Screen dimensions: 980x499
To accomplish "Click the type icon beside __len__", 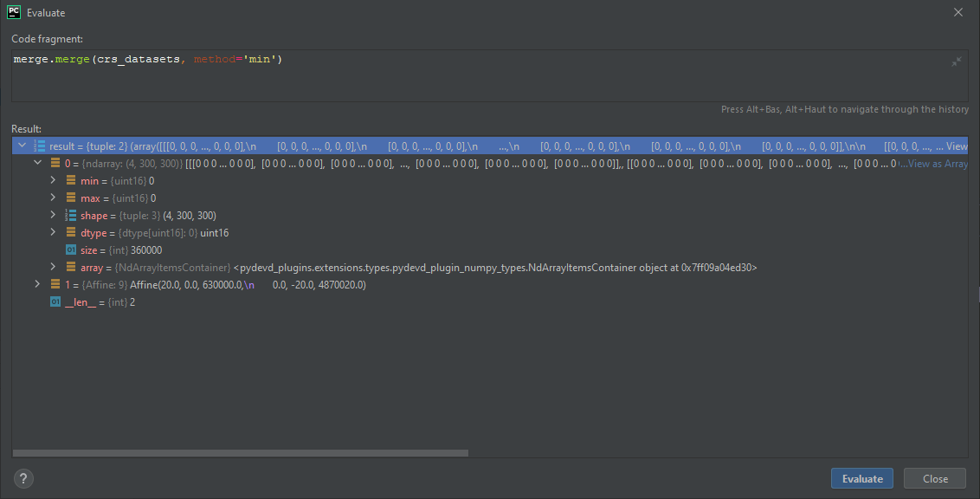I will (55, 301).
